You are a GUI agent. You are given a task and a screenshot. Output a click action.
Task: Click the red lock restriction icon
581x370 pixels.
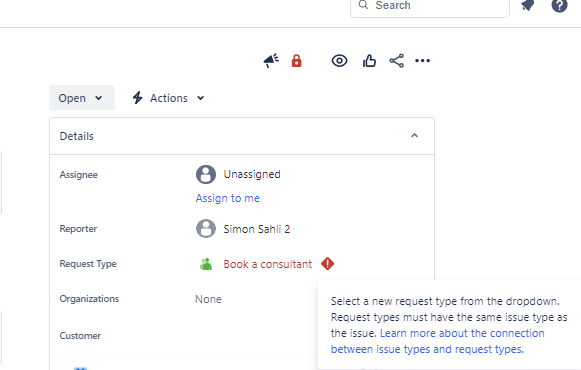[x=296, y=61]
